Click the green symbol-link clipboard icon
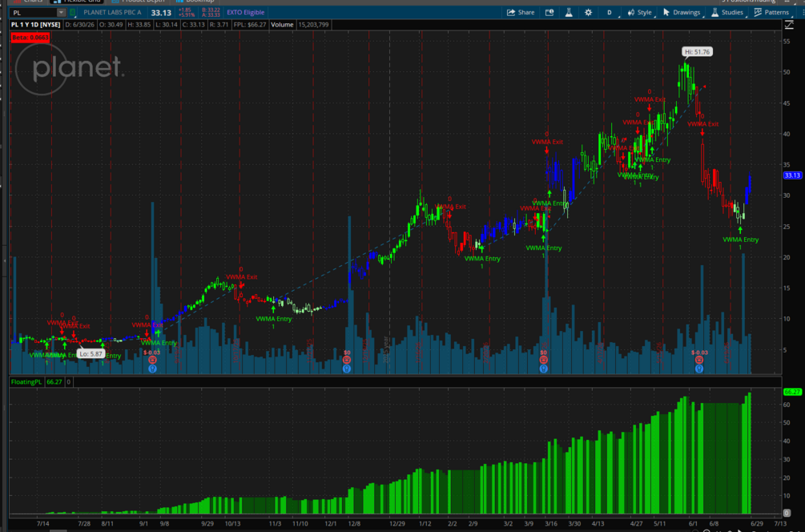Viewport: 805px width, 532px height. tap(72, 12)
